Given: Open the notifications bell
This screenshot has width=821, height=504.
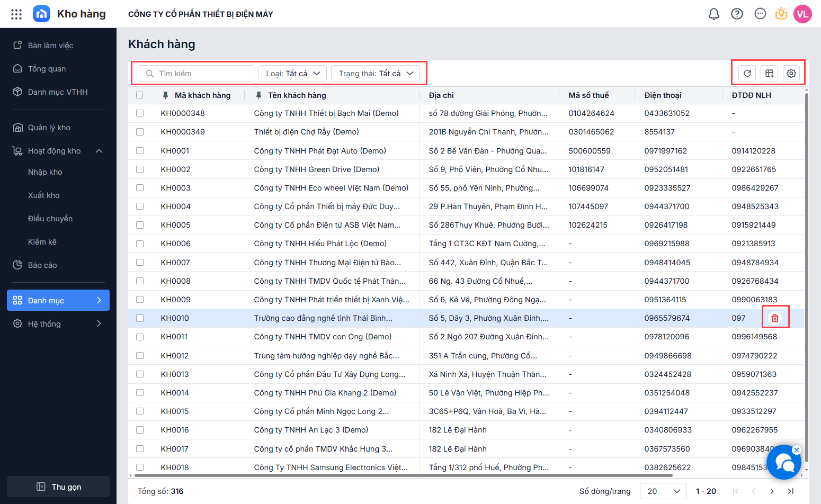Looking at the screenshot, I should [x=713, y=14].
